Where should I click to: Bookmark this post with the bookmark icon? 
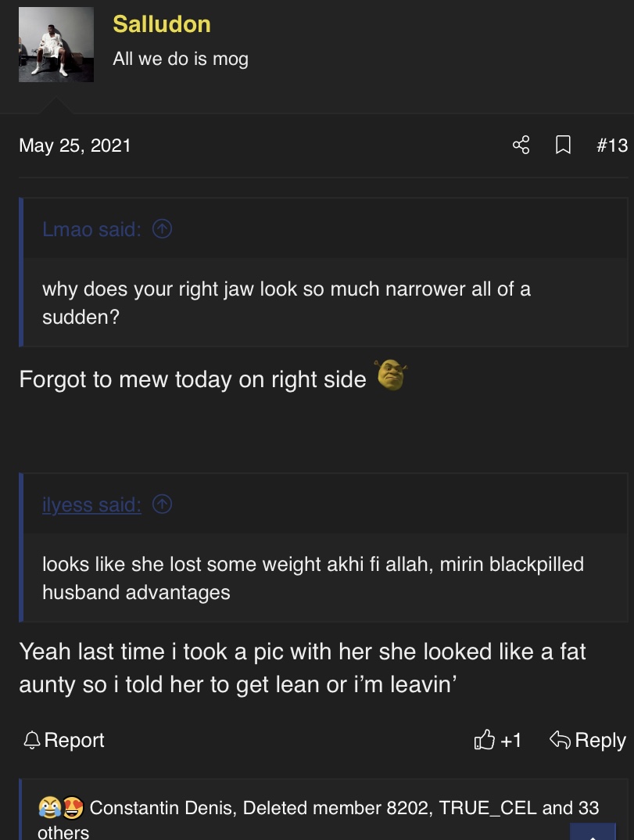563,145
